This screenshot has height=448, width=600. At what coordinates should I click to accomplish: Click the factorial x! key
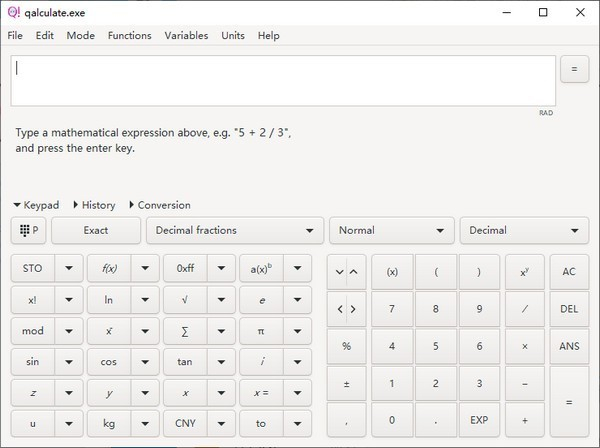32,300
